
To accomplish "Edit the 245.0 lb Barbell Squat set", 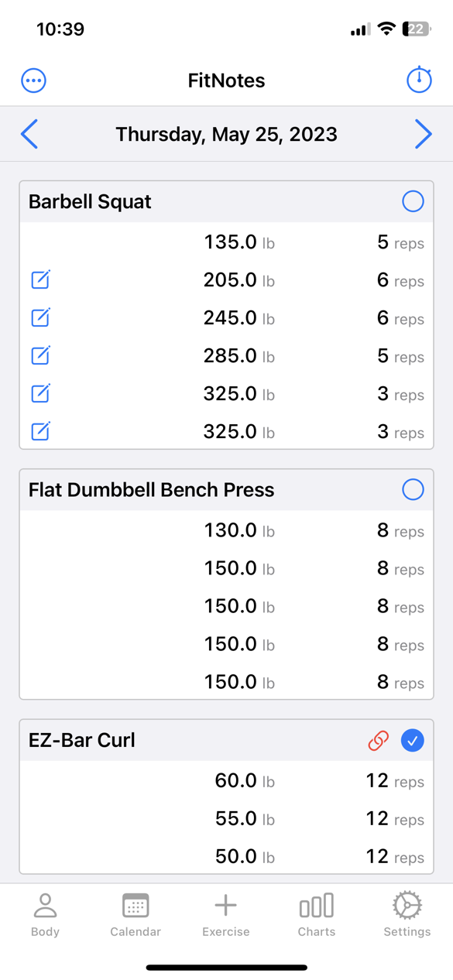I will [40, 317].
